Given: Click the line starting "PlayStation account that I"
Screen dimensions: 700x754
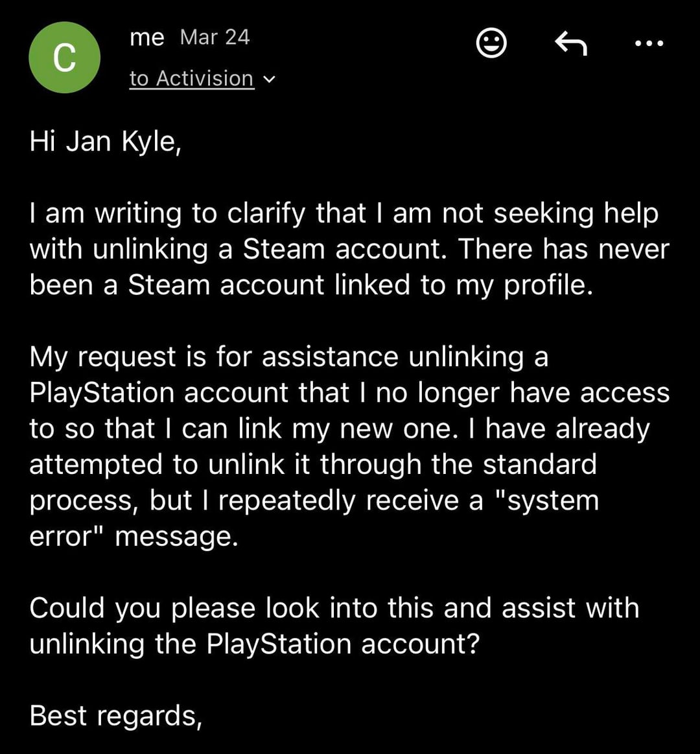Looking at the screenshot, I should [x=349, y=393].
